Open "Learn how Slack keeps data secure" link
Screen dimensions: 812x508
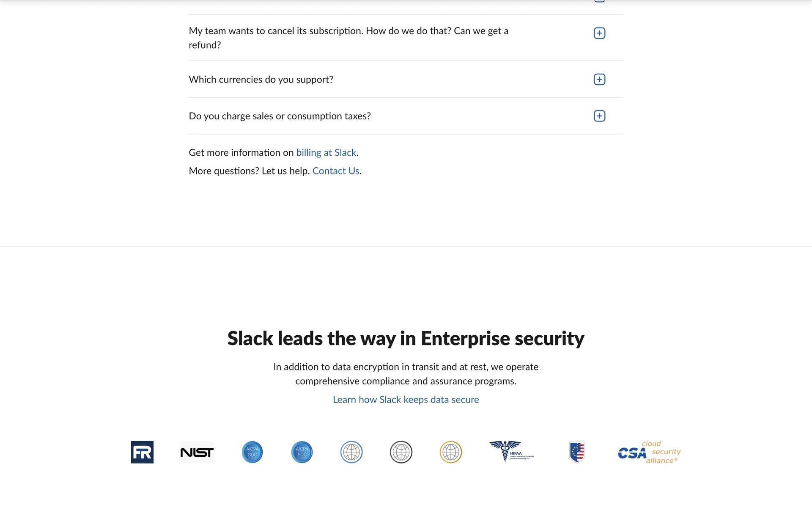click(x=406, y=400)
